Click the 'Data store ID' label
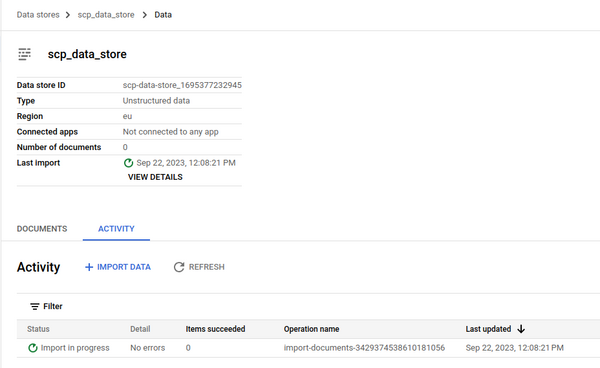 pos(41,85)
